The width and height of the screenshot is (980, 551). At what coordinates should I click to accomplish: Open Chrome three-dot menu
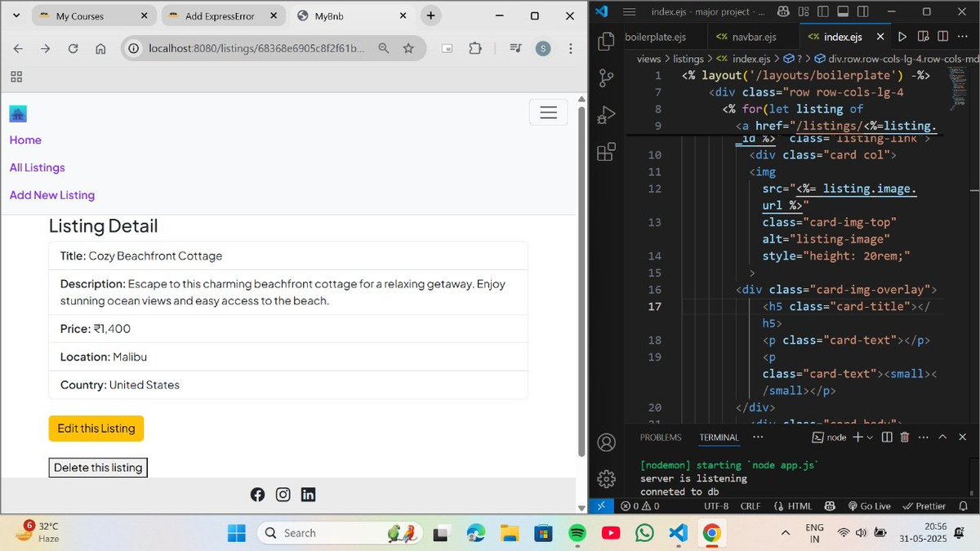pyautogui.click(x=569, y=49)
